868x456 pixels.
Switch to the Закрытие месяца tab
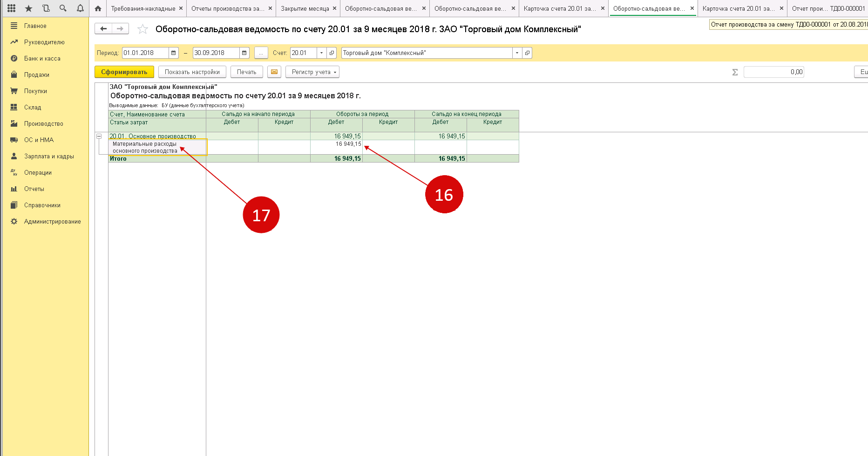point(305,8)
